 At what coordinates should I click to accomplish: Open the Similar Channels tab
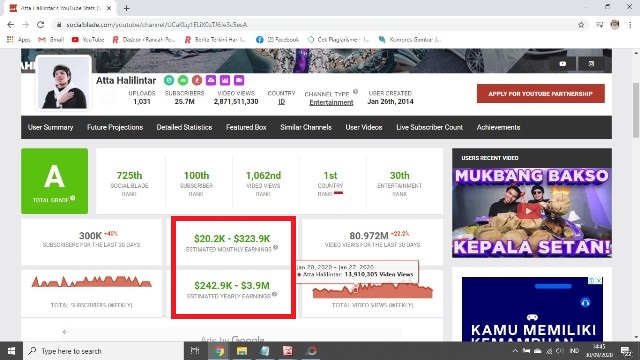point(306,127)
